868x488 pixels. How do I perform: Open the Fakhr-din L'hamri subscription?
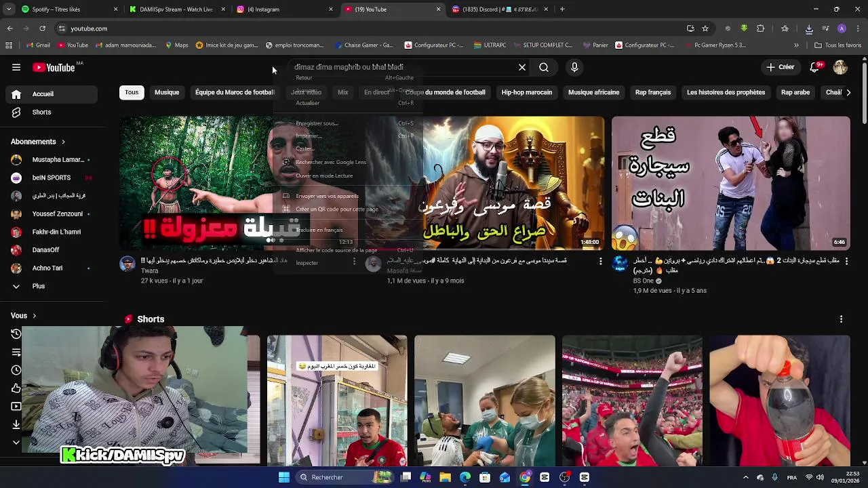click(x=50, y=232)
